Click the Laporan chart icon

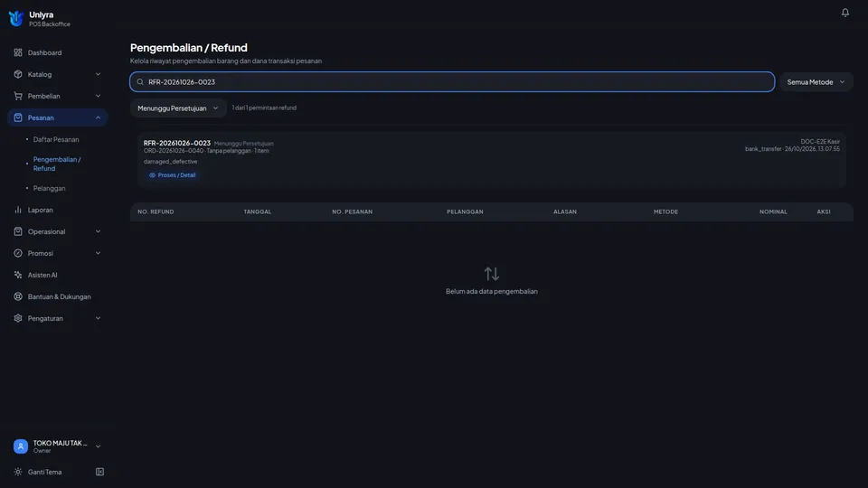coord(18,210)
